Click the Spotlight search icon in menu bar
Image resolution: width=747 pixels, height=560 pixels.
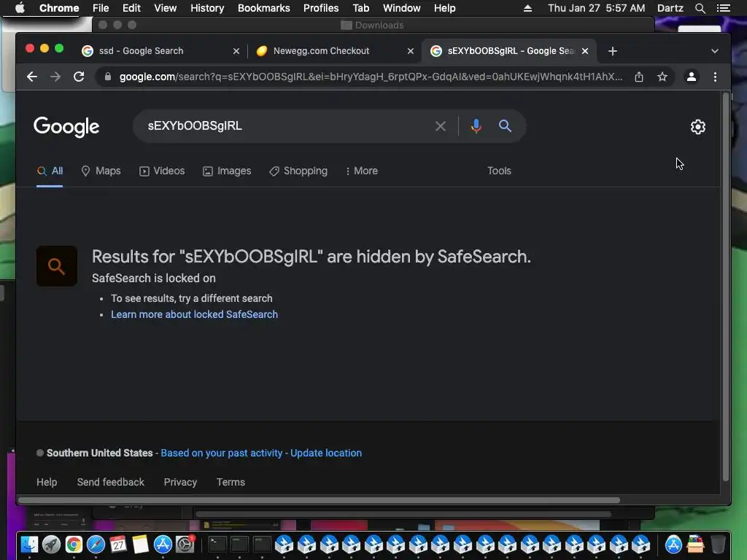pyautogui.click(x=700, y=8)
